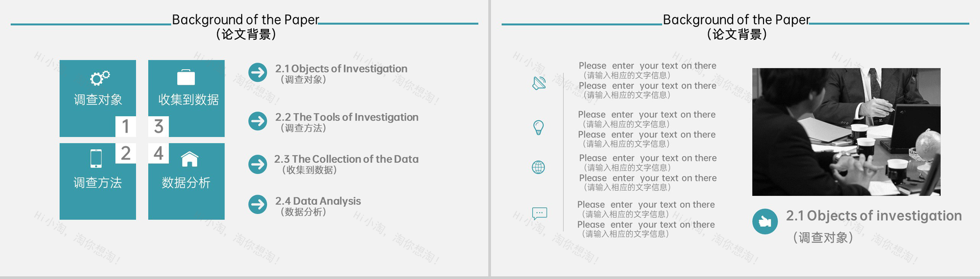Click the black-and-white meeting photo
Image resolution: width=980 pixels, height=279 pixels.
pos(846,132)
